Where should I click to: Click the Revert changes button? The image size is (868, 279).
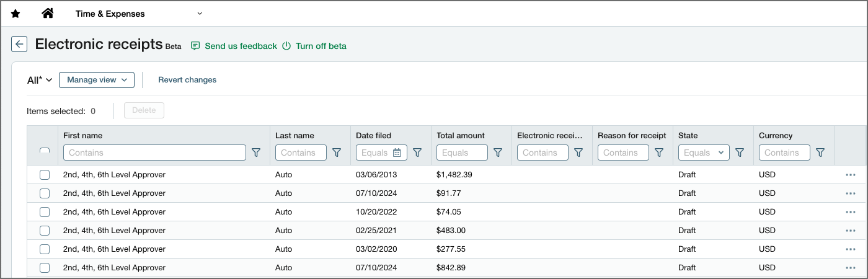tap(187, 80)
